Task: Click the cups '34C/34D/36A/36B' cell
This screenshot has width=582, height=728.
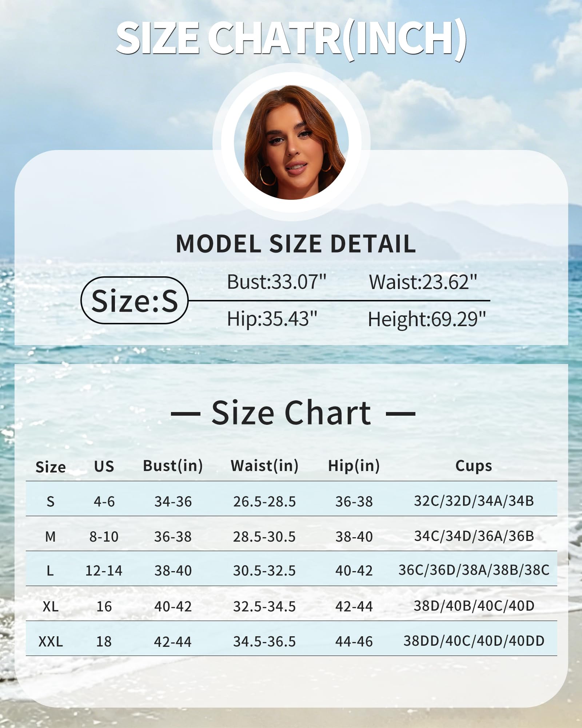Action: 474,536
